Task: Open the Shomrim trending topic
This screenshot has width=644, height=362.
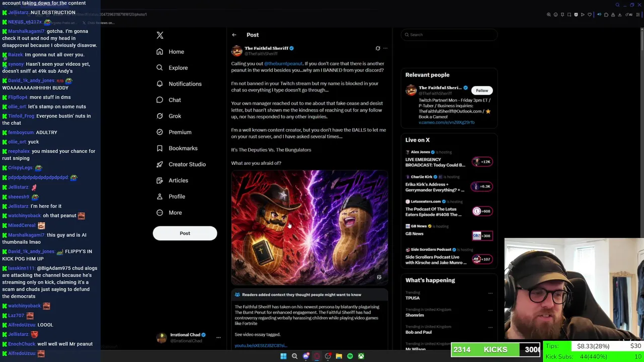Action: click(x=415, y=315)
